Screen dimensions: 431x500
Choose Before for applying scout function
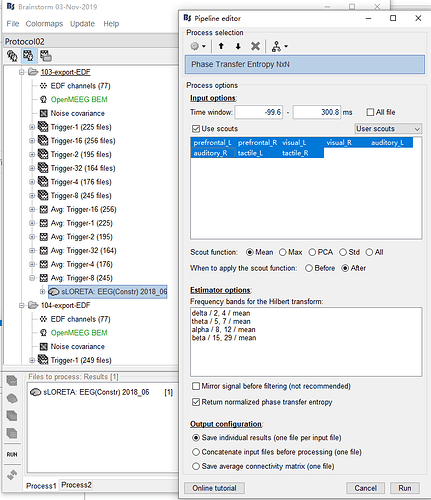point(309,268)
